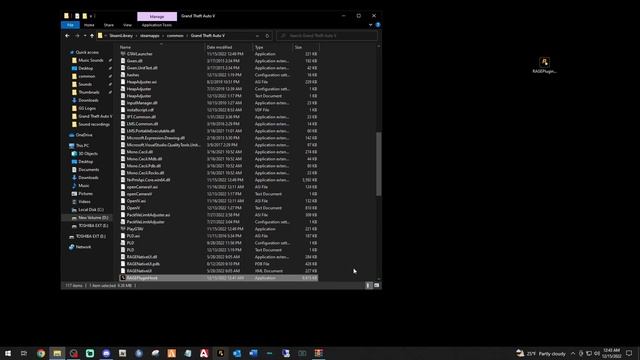
Task: Sort by the Name column header
Action: [161, 47]
